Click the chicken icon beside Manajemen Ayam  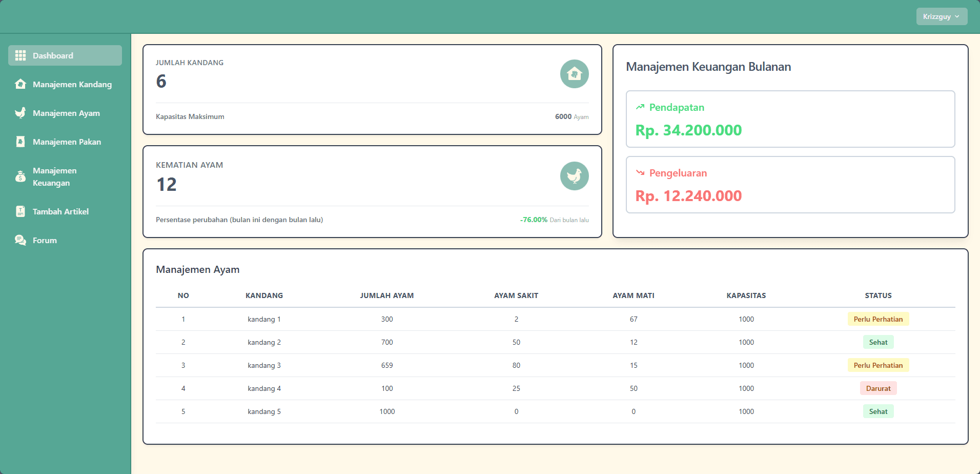tap(21, 113)
